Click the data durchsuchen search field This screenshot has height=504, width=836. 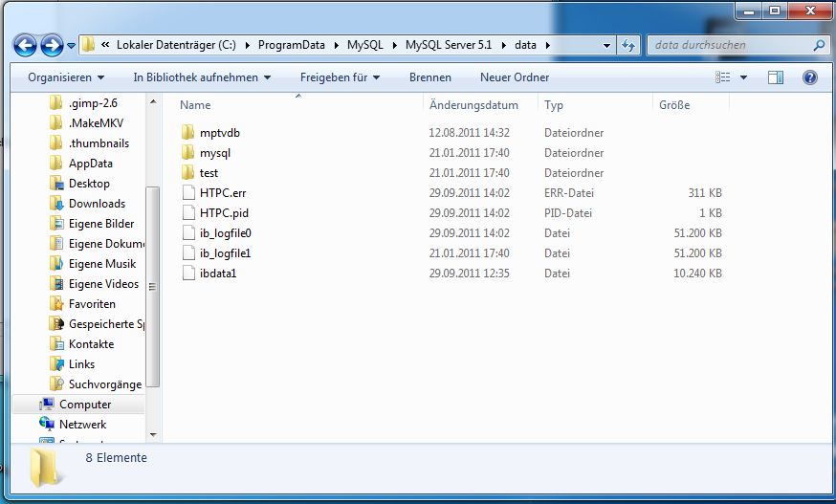(732, 45)
